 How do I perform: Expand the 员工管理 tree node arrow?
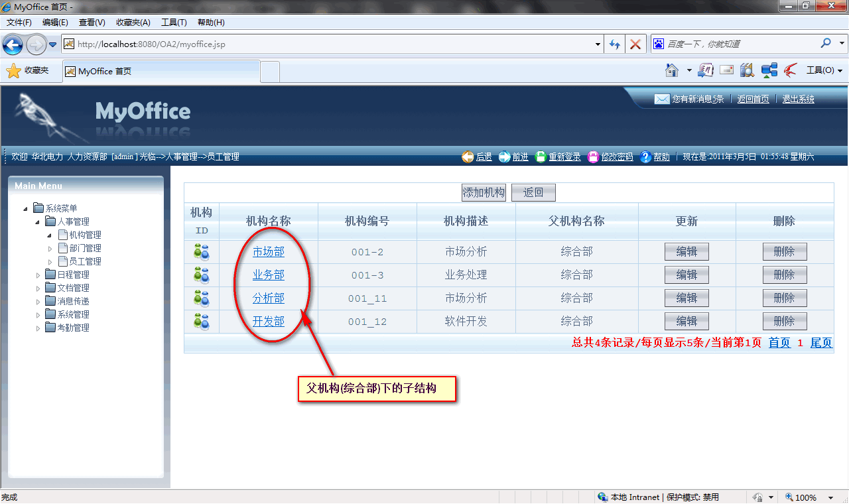click(x=50, y=262)
